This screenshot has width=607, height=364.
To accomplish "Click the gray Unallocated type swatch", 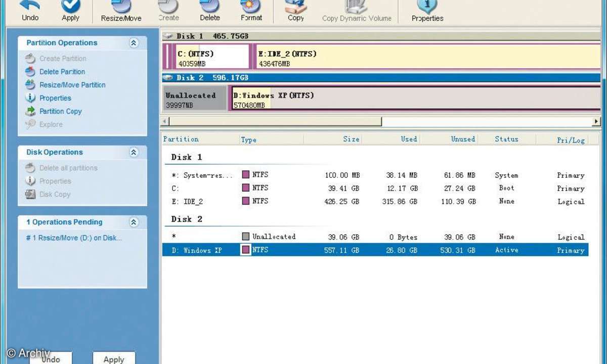I will pyautogui.click(x=245, y=236).
